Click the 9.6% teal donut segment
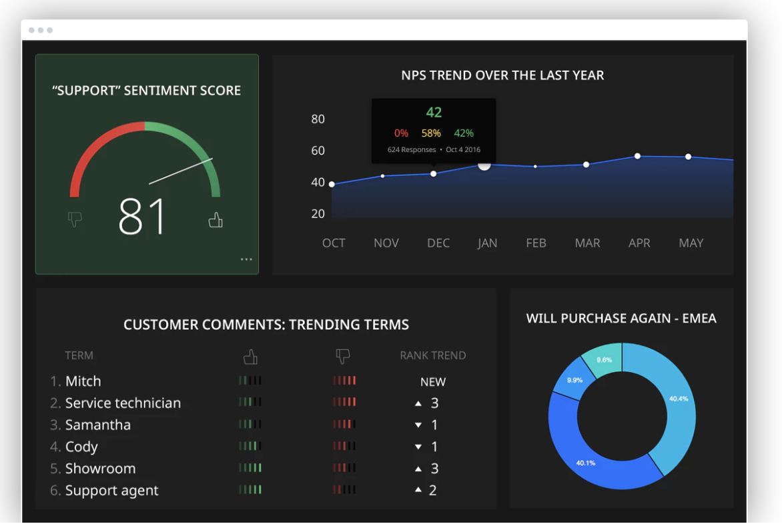The height and width of the screenshot is (532, 782). (604, 360)
